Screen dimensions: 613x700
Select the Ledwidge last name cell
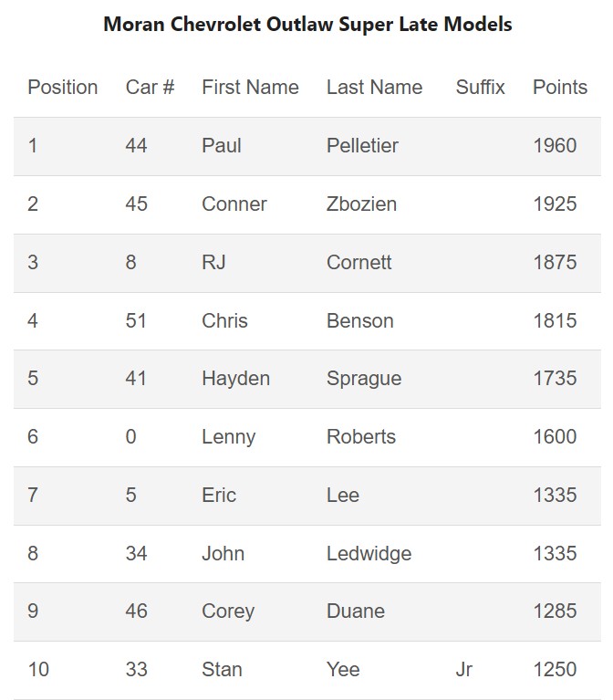[x=369, y=554]
